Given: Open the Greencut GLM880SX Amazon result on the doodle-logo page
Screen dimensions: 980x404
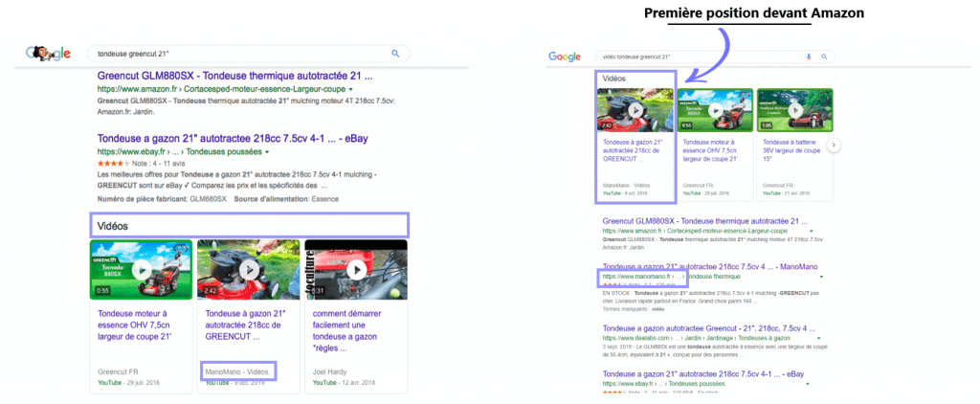Looking at the screenshot, I should 235,76.
